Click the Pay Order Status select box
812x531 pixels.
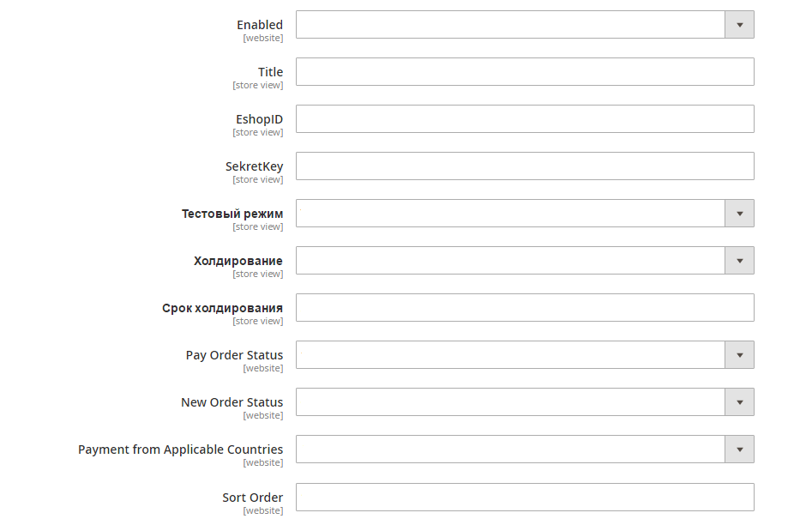(x=510, y=355)
